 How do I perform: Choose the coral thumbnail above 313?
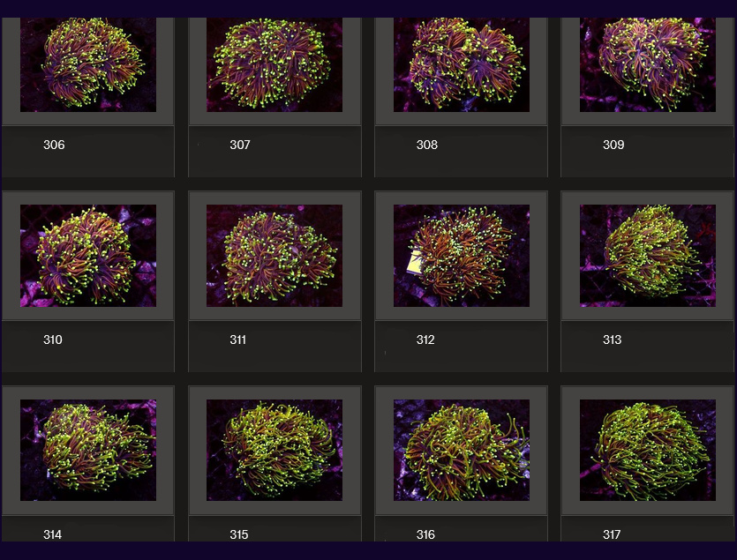tap(648, 256)
